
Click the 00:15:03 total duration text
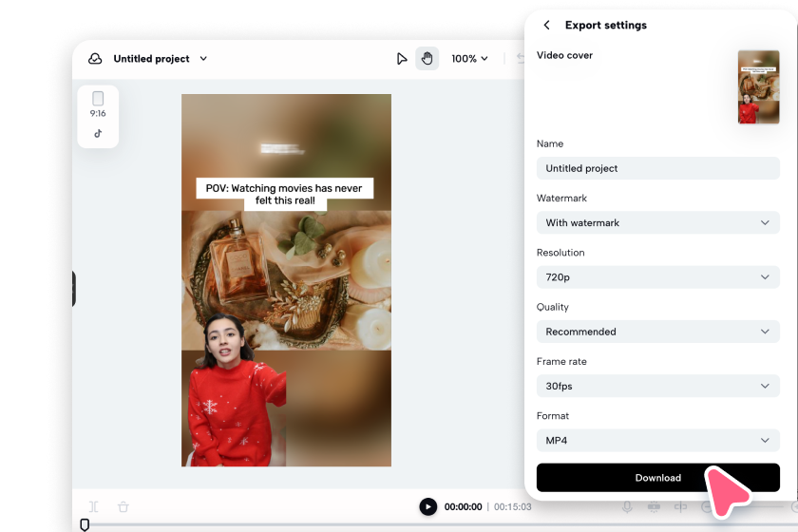point(512,507)
